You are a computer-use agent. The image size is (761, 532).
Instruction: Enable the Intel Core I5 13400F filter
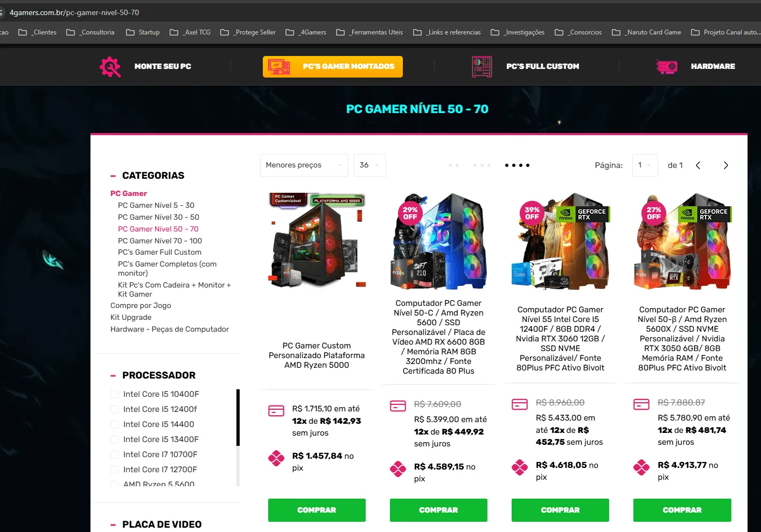(x=114, y=439)
